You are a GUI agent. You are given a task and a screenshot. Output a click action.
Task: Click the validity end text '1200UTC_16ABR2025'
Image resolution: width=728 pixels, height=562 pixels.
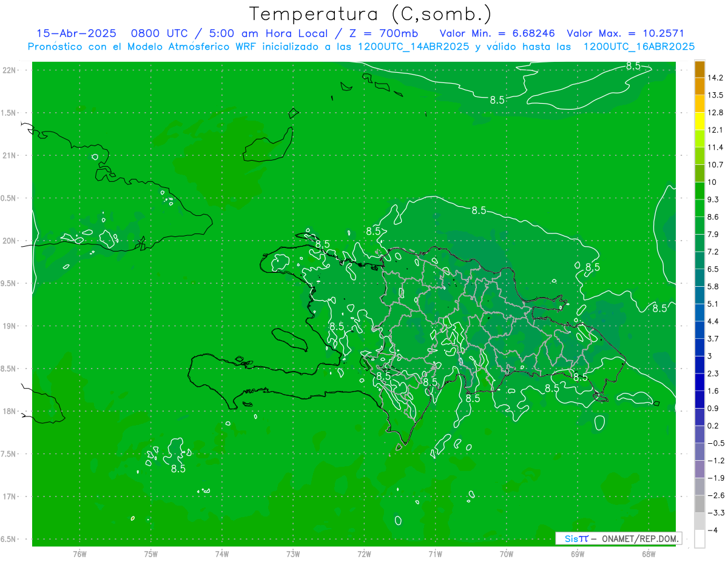(639, 47)
